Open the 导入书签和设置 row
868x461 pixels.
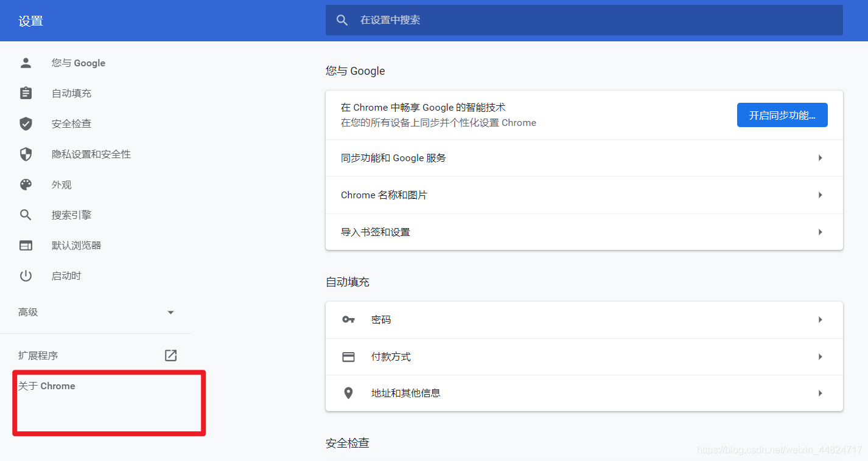[x=584, y=232]
